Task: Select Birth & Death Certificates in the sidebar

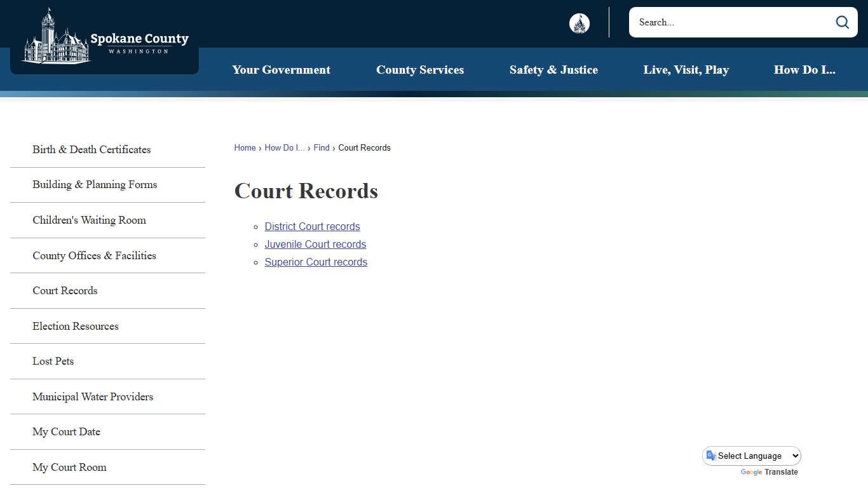Action: 92,149
